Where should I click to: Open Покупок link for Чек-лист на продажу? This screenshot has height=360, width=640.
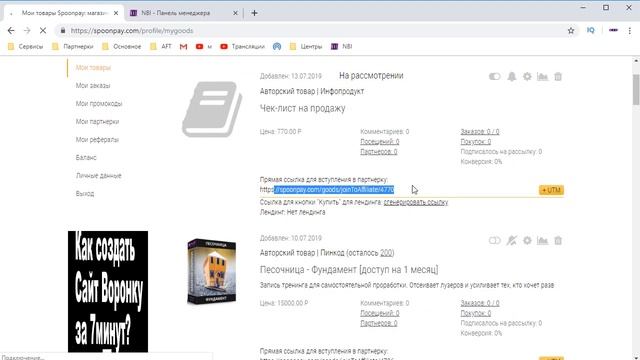(476, 142)
